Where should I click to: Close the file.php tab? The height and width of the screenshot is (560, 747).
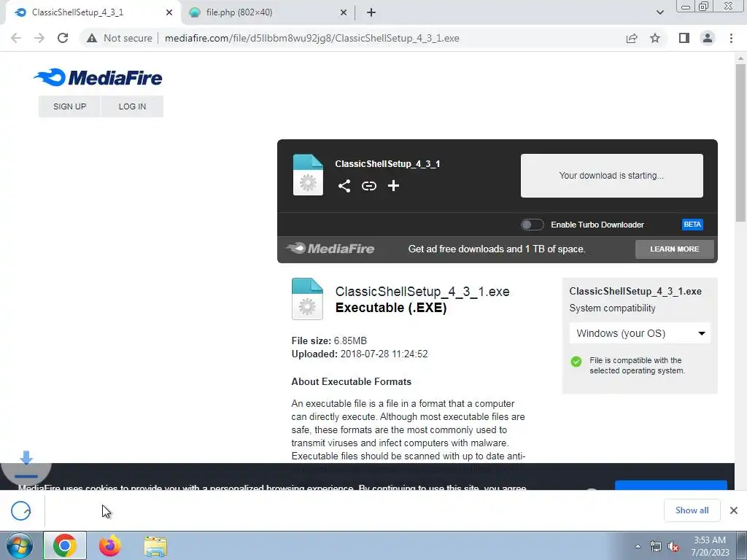(x=344, y=12)
